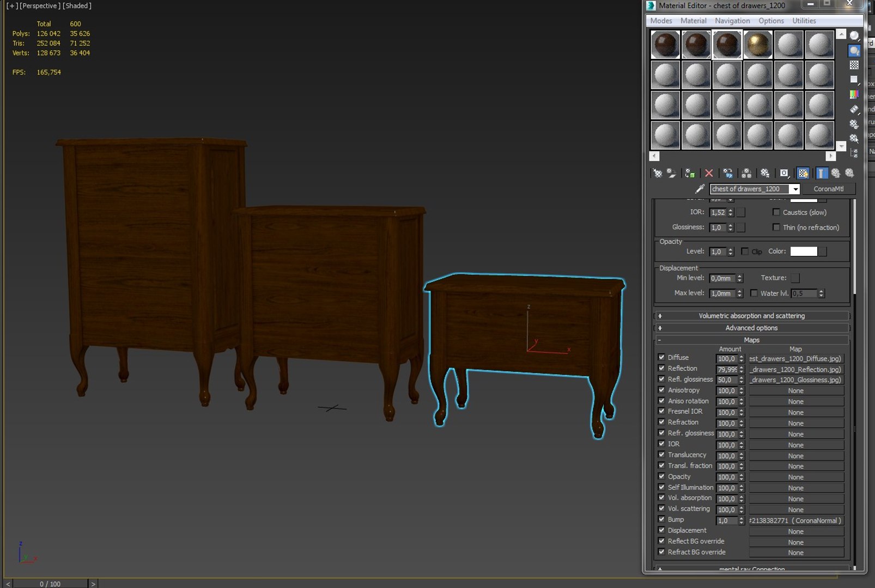Uncheck the Bump map checkbox
The width and height of the screenshot is (875, 588).
point(661,520)
